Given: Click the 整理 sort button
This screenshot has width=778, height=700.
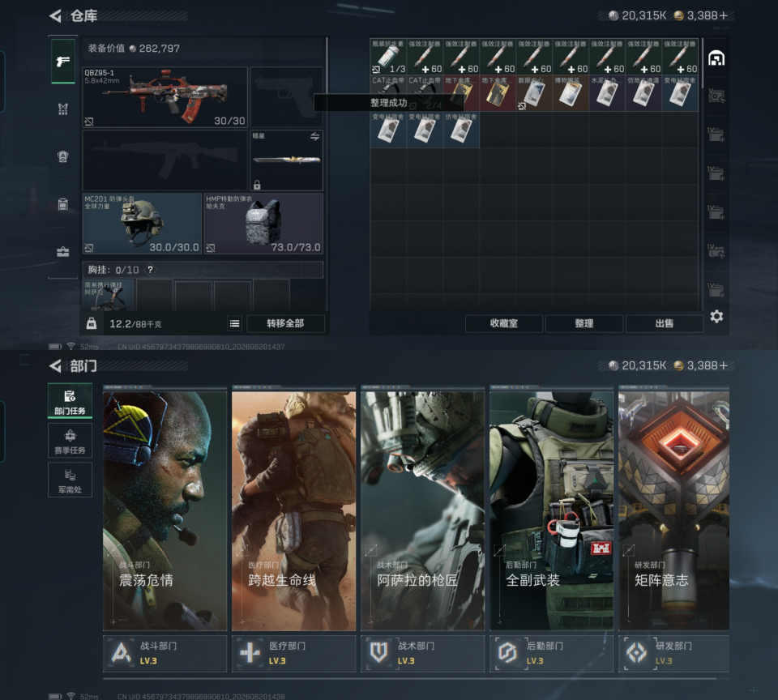Looking at the screenshot, I should click(584, 323).
